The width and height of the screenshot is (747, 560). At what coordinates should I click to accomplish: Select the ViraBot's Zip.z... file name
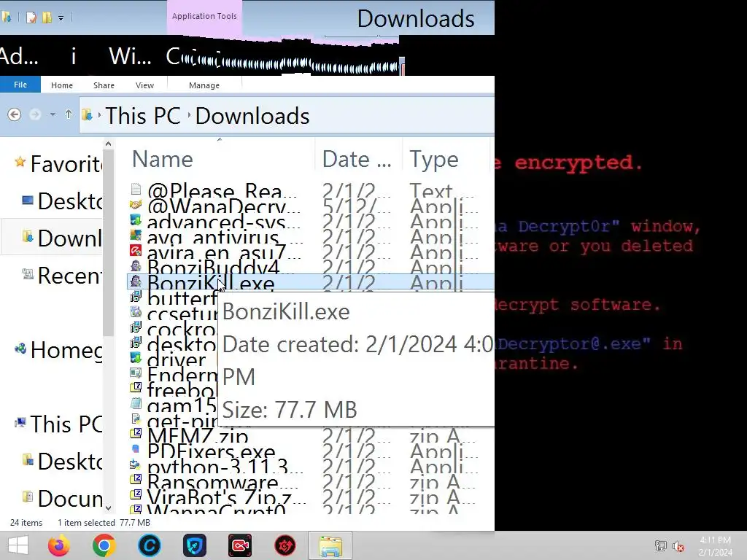[x=227, y=497]
